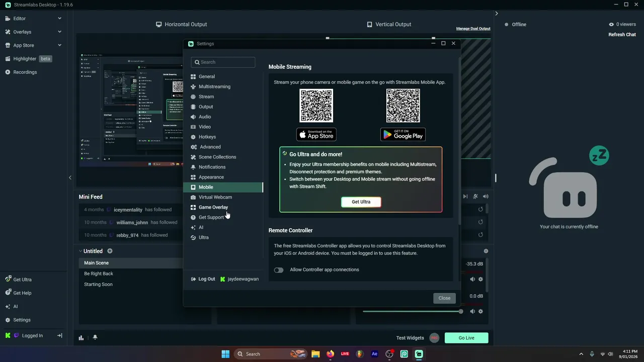The height and width of the screenshot is (362, 644).
Task: Close the Settings dialog with Close button
Action: [x=444, y=298]
